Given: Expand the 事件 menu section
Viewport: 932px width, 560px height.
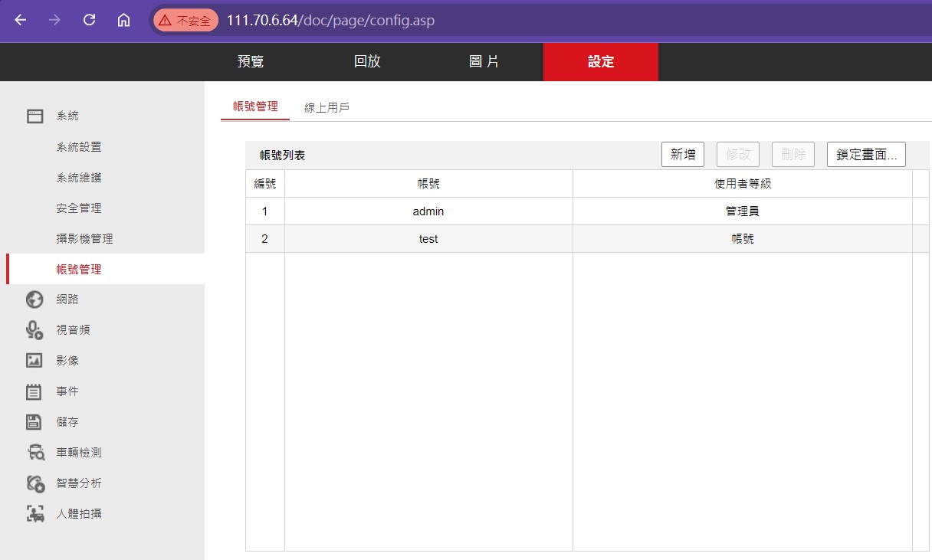Looking at the screenshot, I should (67, 391).
